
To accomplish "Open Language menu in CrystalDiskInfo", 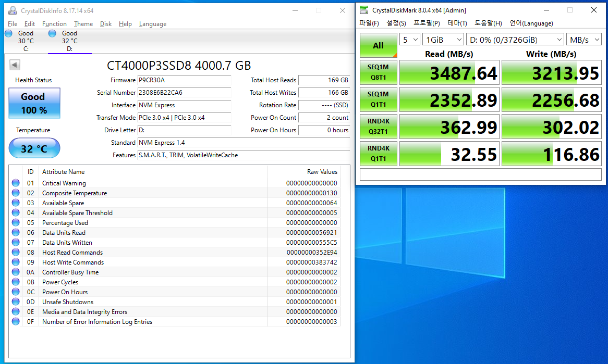I will pos(153,24).
